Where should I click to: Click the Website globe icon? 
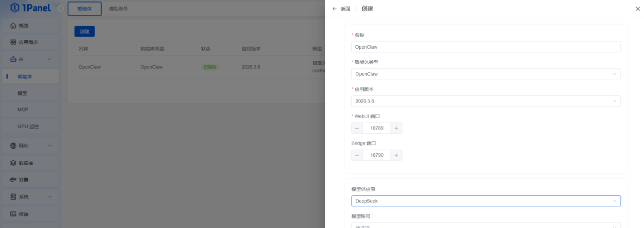click(x=13, y=146)
